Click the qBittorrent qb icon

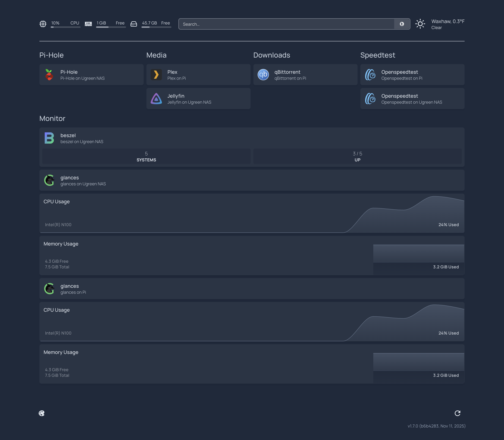[263, 75]
